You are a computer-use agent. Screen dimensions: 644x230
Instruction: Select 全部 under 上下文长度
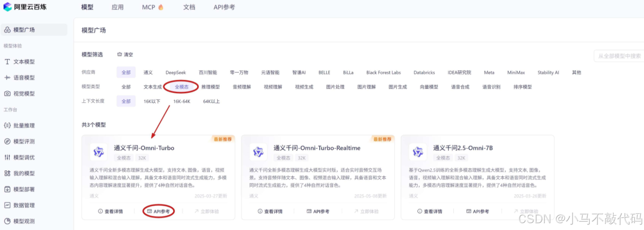126,101
